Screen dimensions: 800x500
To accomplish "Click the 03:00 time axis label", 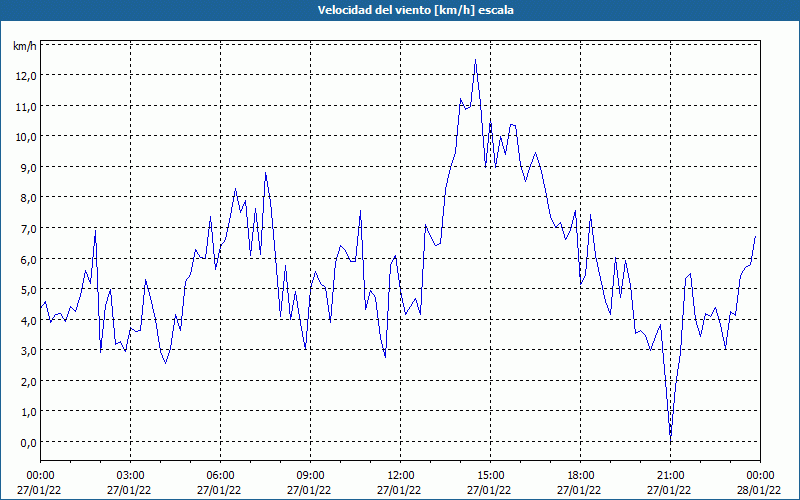I will (x=131, y=476).
